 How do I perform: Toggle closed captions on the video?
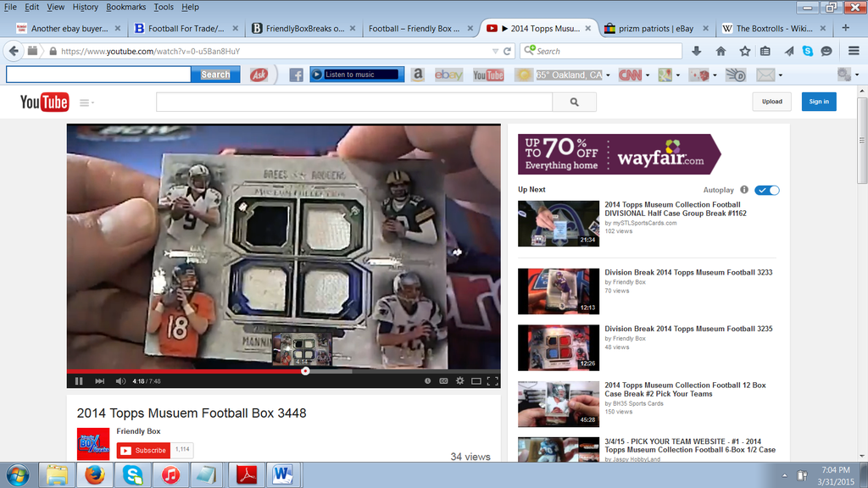pyautogui.click(x=443, y=381)
